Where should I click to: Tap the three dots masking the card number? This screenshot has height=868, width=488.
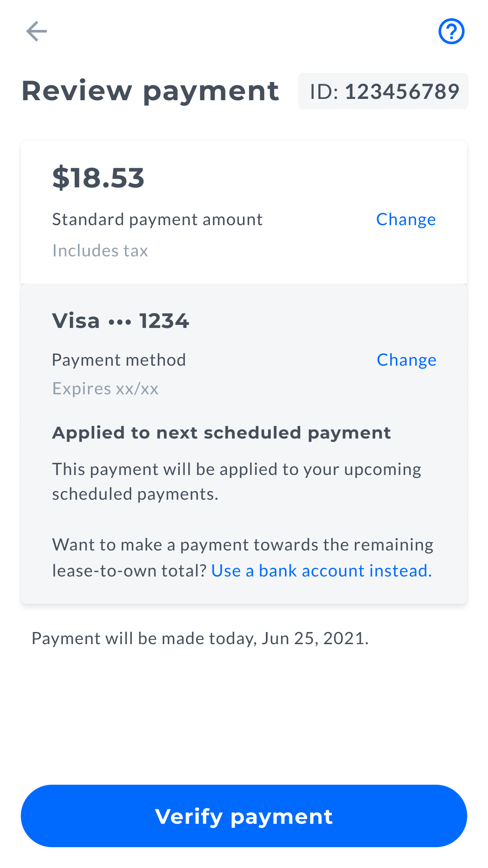(x=120, y=323)
